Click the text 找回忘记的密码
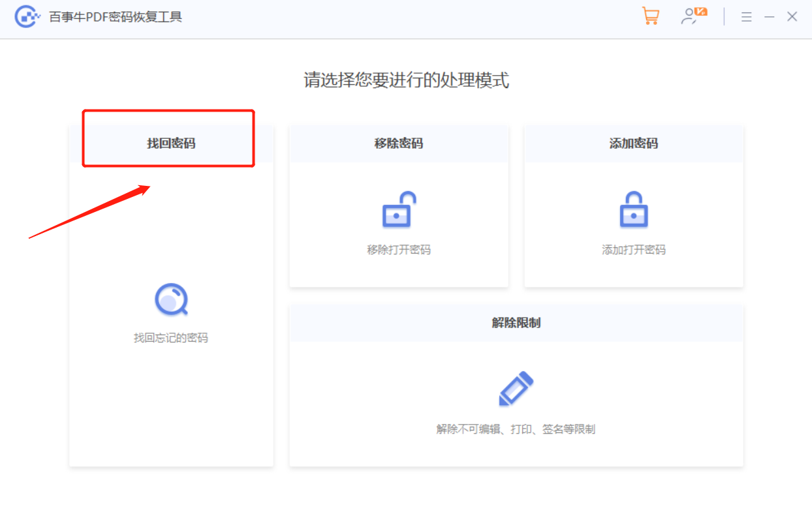The width and height of the screenshot is (812, 512). (x=171, y=338)
